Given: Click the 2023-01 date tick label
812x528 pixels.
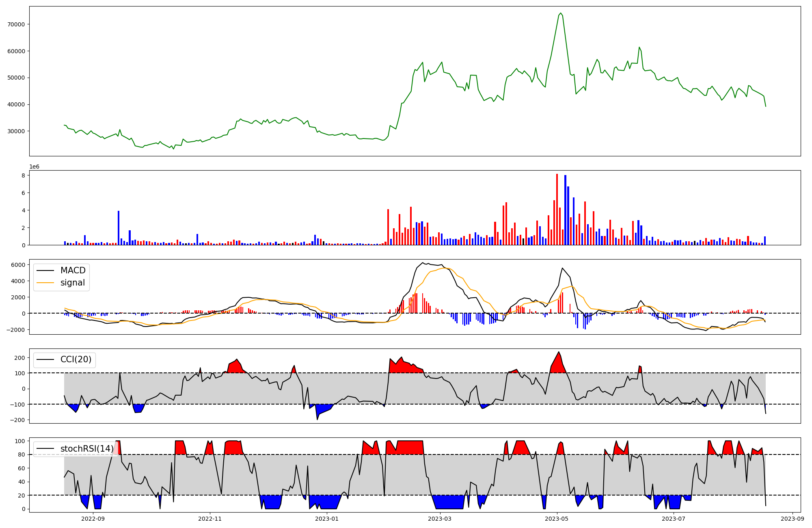Looking at the screenshot, I should tap(327, 519).
